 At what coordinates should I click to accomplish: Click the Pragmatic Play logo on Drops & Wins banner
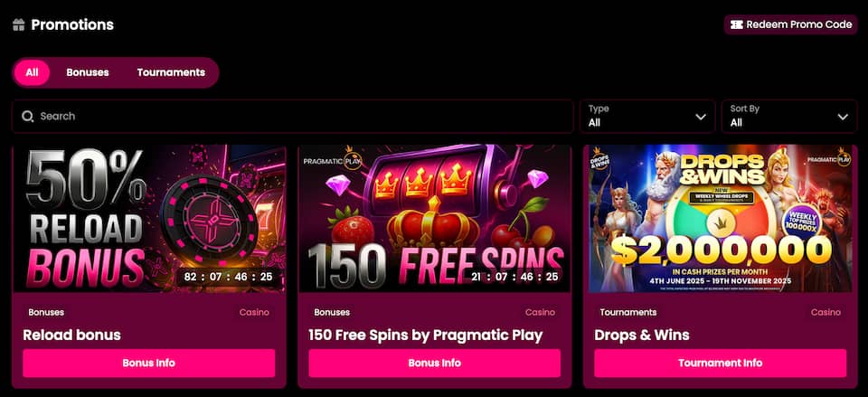(829, 157)
